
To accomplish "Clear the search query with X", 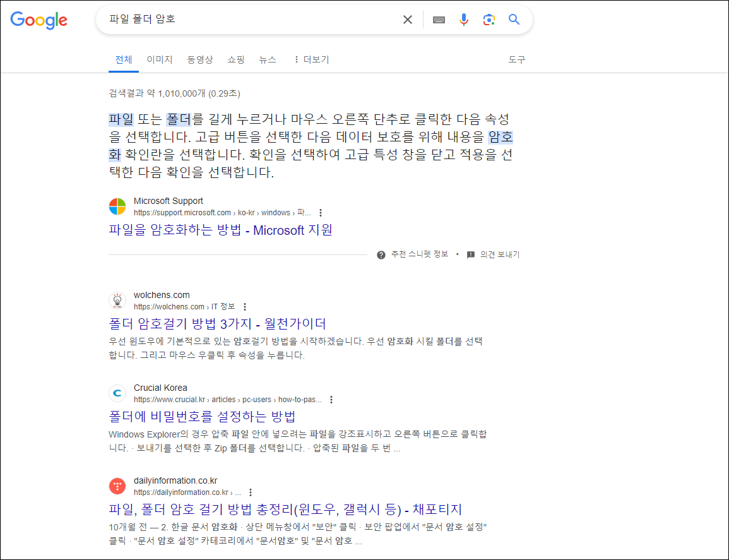I will [x=407, y=20].
